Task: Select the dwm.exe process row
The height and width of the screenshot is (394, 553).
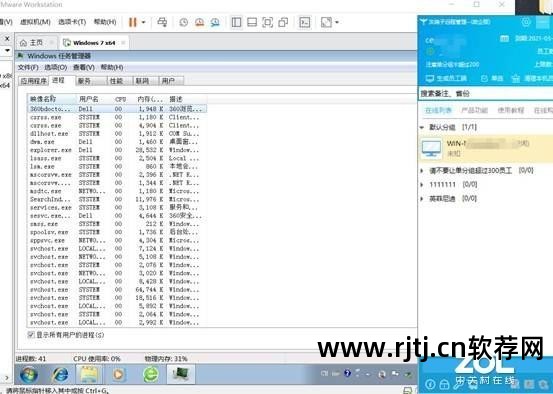Action: 117,142
